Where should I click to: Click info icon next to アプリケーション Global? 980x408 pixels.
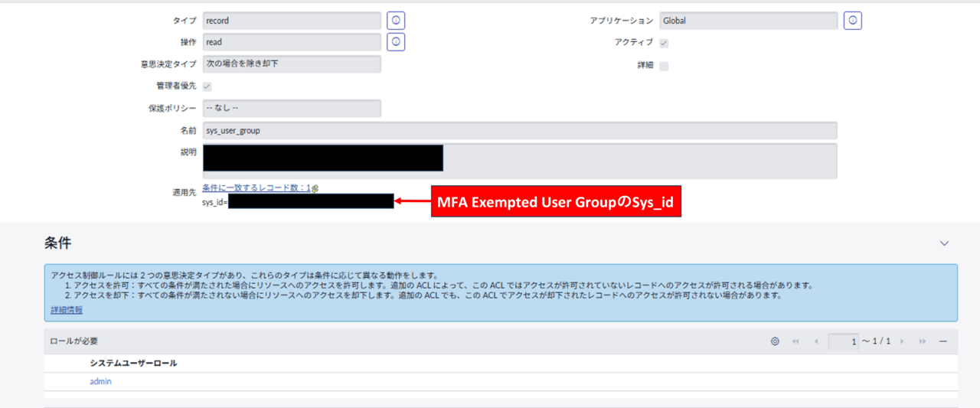[x=853, y=21]
